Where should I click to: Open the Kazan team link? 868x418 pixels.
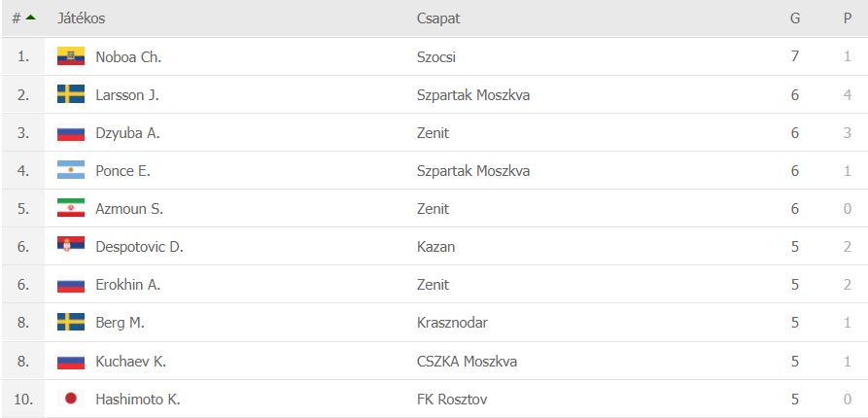[x=436, y=246]
